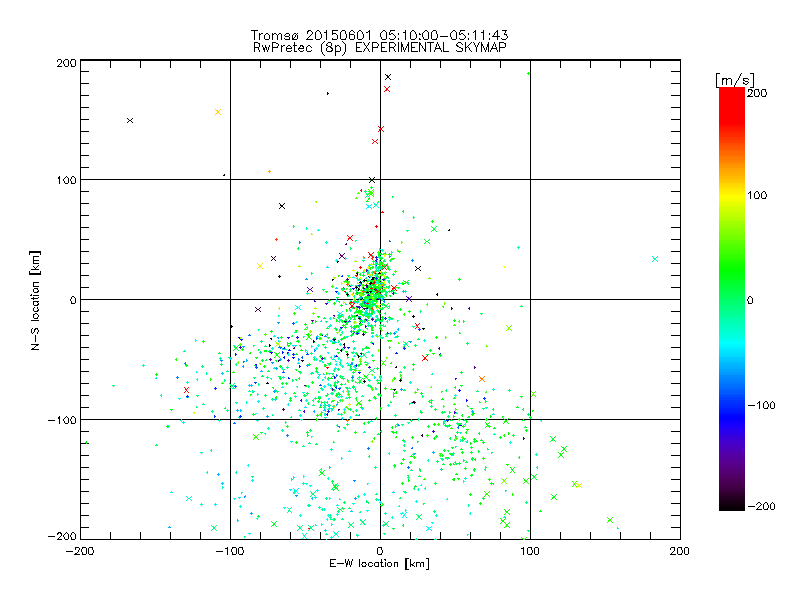The height and width of the screenshot is (600, 800).
Task: Click the isolated black X marker in upper-left quadrant
Action: pyautogui.click(x=130, y=120)
